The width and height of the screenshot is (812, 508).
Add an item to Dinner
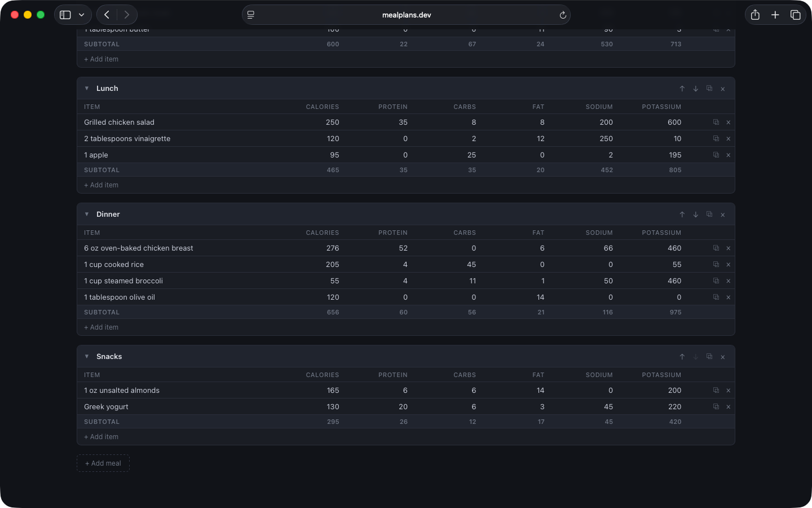(101, 327)
